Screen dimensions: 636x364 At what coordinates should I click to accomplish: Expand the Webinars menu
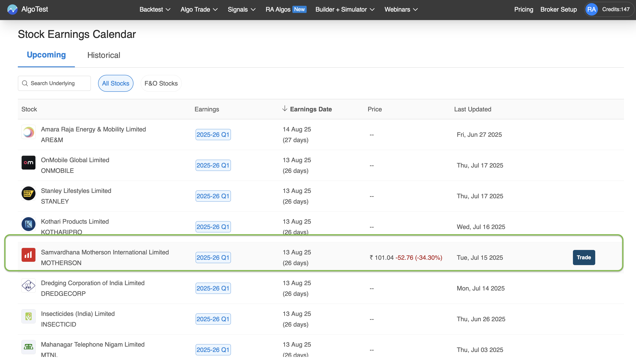401,10
